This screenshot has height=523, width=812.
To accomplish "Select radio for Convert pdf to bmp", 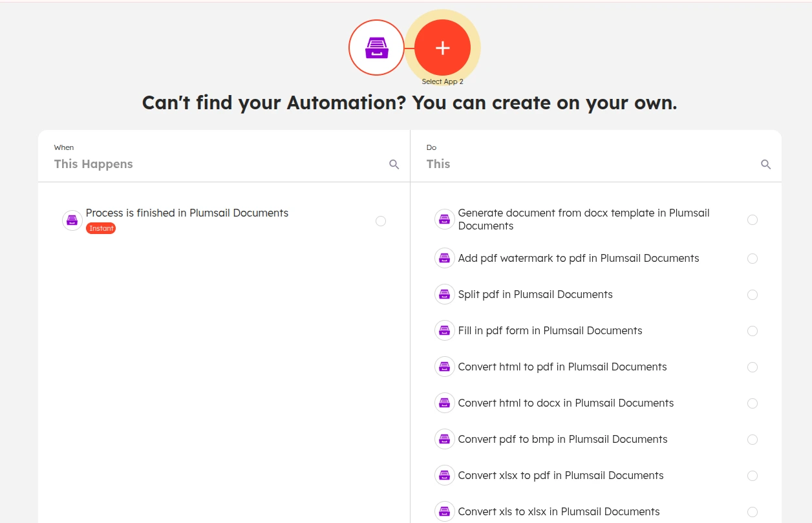I will (x=753, y=440).
